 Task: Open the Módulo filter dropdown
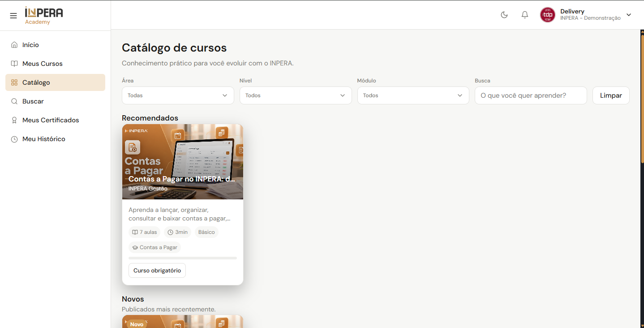click(413, 95)
